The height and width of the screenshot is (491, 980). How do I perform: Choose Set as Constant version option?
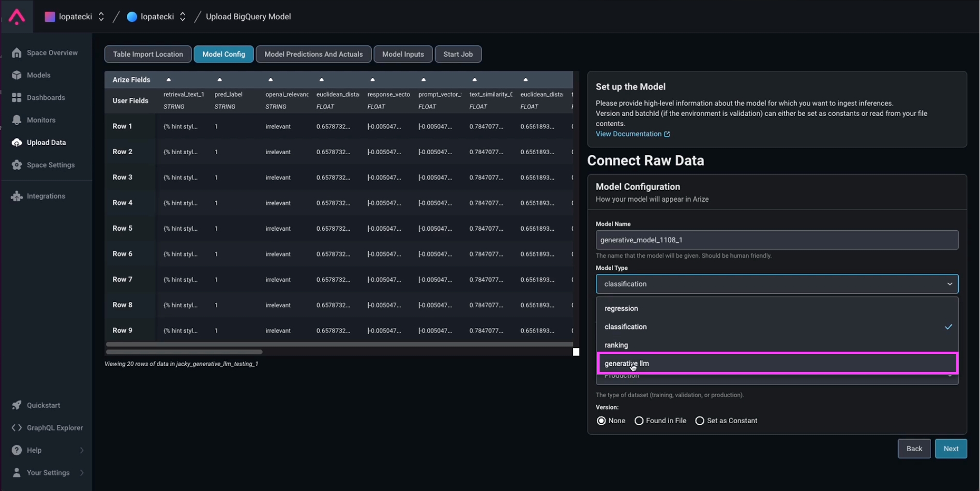[x=699, y=421]
